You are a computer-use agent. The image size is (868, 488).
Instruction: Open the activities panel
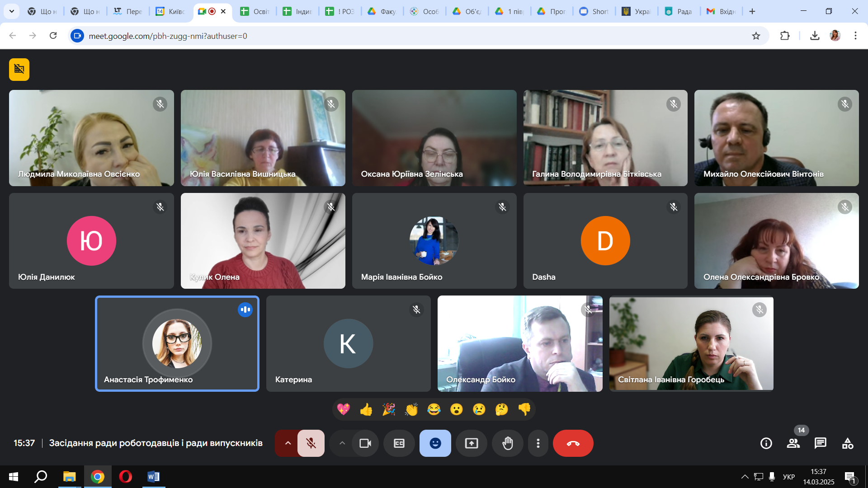847,443
